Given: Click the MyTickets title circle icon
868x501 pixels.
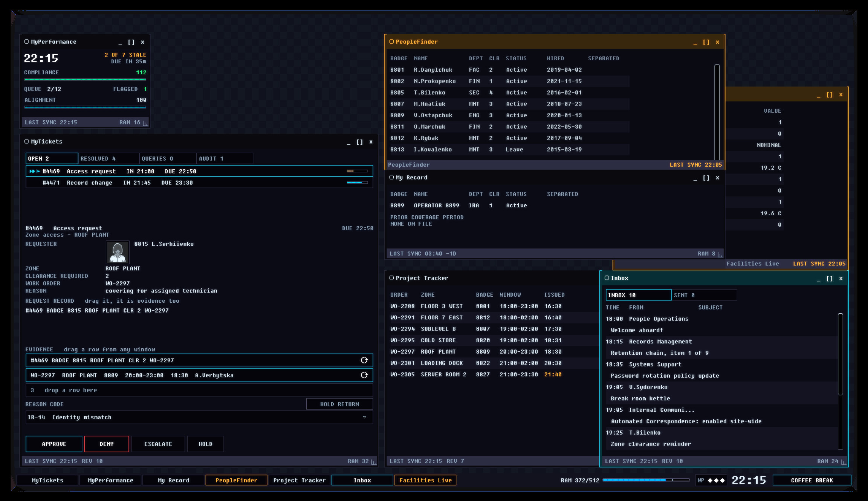Looking at the screenshot, I should pyautogui.click(x=27, y=141).
